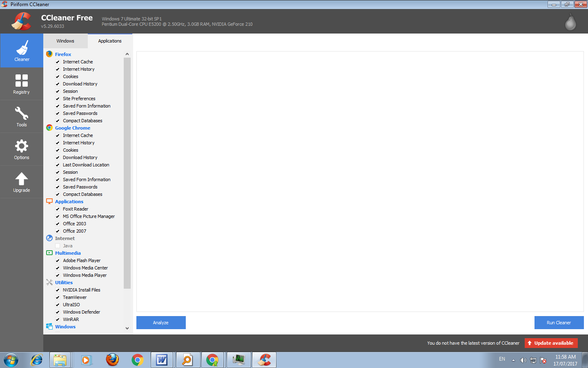
Task: Click the Update available button
Action: (x=551, y=343)
